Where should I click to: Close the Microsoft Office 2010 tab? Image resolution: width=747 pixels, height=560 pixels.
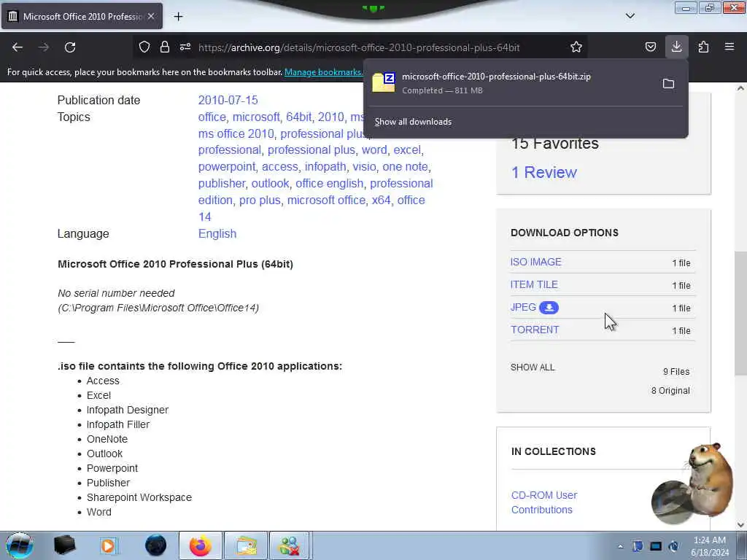pos(151,16)
